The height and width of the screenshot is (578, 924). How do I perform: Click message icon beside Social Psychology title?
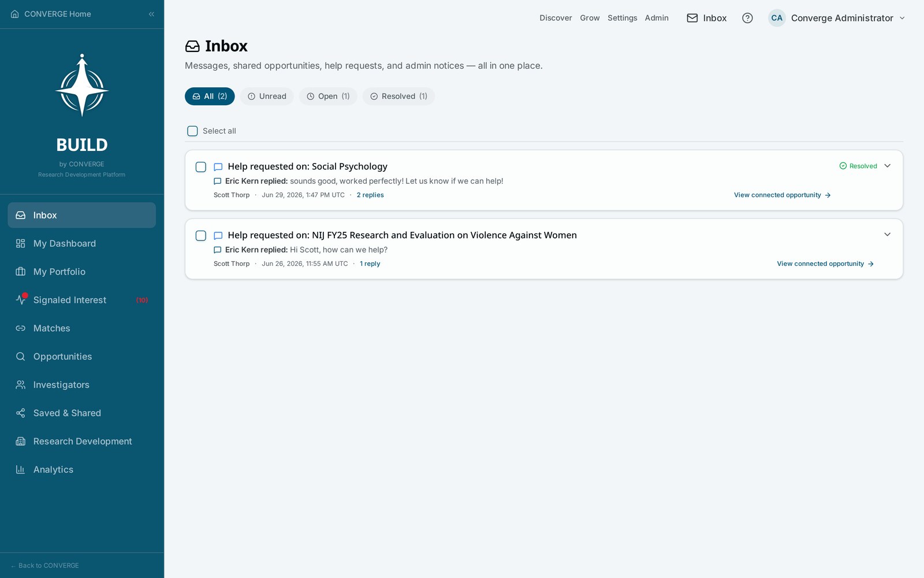tap(218, 167)
